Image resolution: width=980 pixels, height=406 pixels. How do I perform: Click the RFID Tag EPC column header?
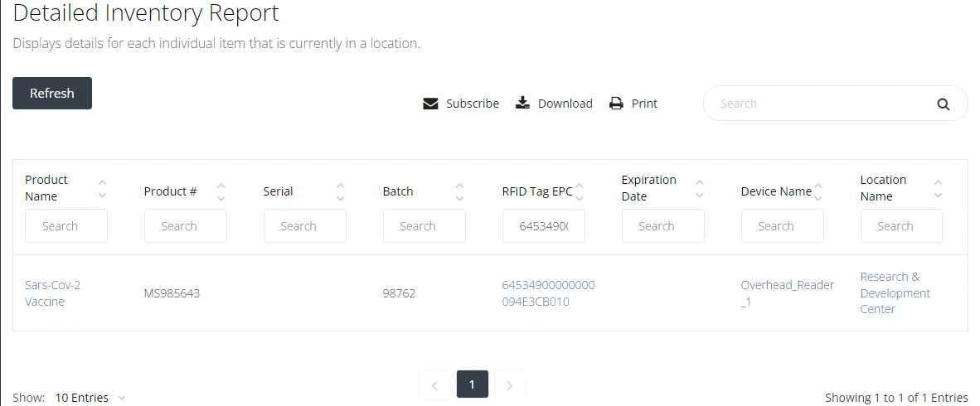(x=537, y=191)
